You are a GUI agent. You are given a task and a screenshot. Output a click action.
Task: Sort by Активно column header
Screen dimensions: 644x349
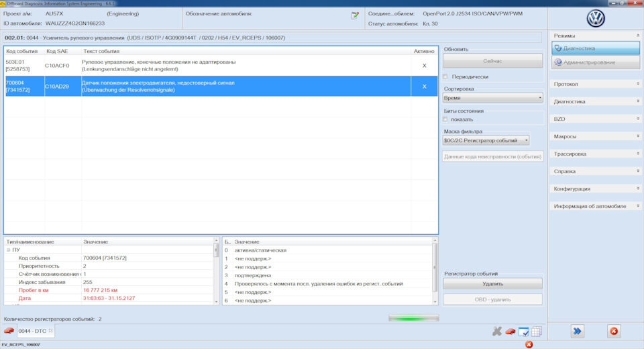(424, 51)
